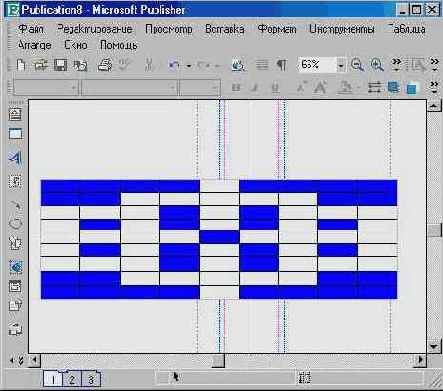Select the Text Box tool in the side toolbar
Screen dimensions: 443x391
pyautogui.click(x=15, y=114)
